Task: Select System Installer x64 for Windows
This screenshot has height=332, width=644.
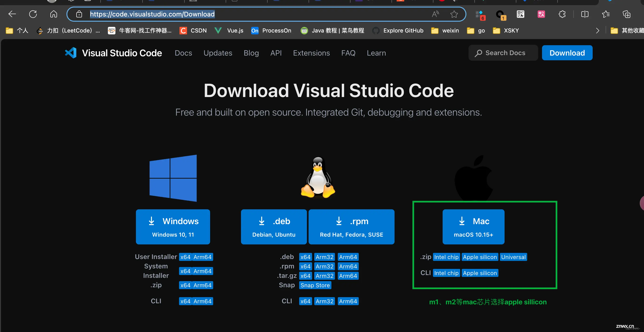Action: pyautogui.click(x=185, y=271)
